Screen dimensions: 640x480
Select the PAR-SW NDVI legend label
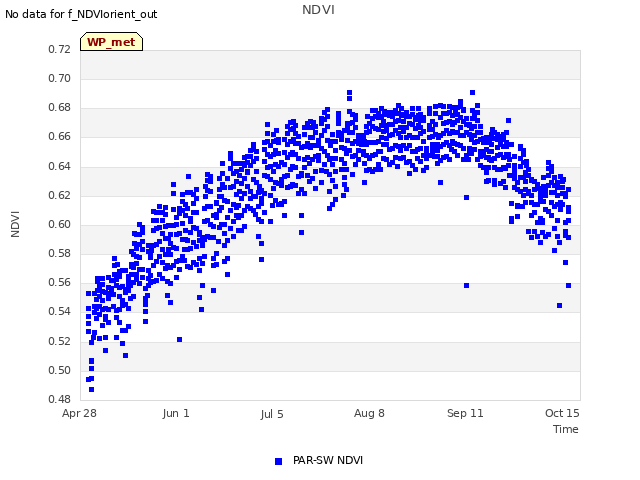click(x=328, y=460)
